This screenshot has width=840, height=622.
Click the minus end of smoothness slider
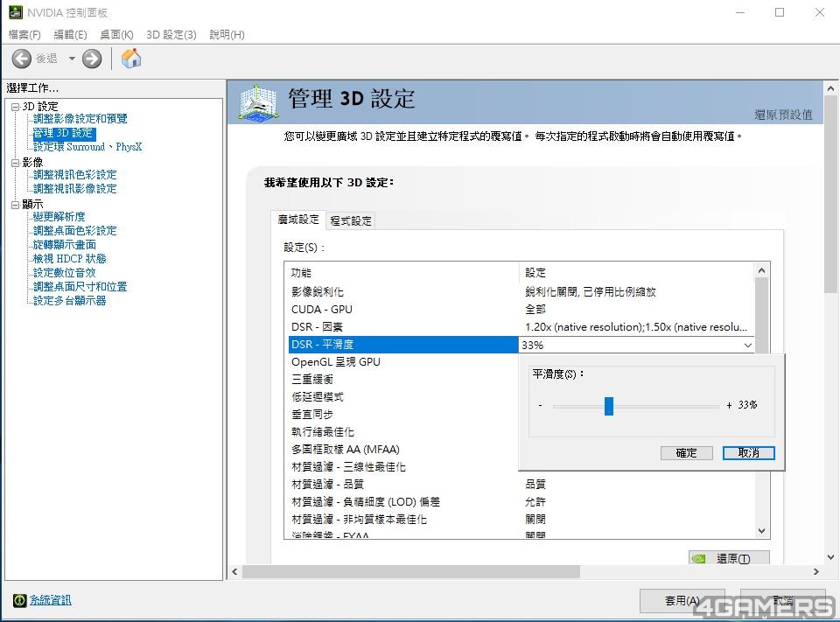[540, 406]
